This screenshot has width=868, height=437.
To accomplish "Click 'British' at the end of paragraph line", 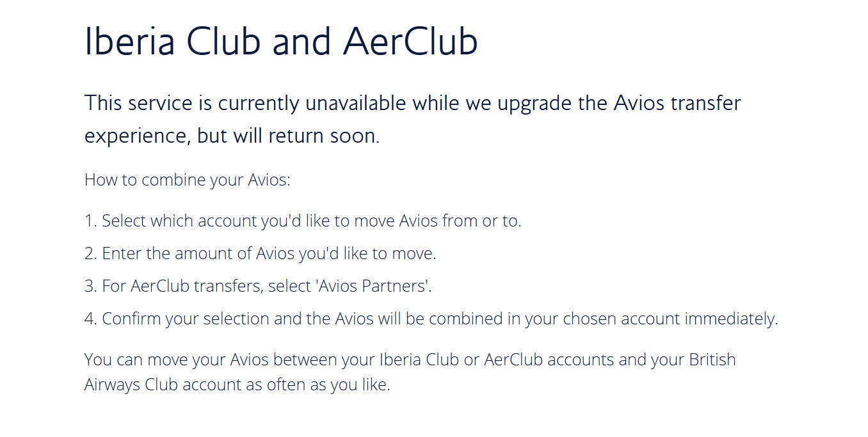I will 712,359.
